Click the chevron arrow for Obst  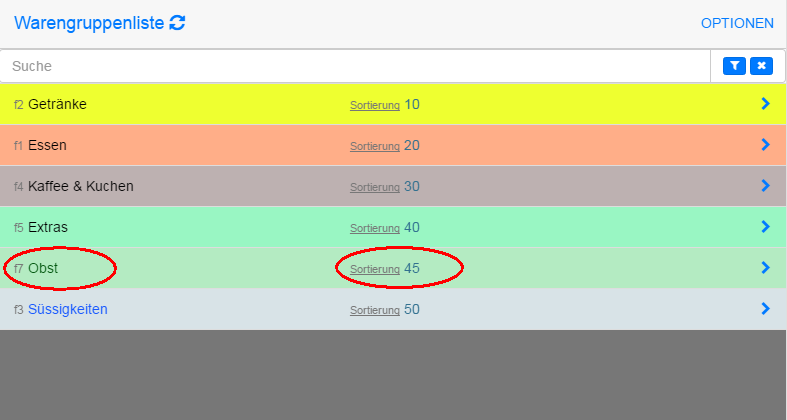(x=765, y=267)
